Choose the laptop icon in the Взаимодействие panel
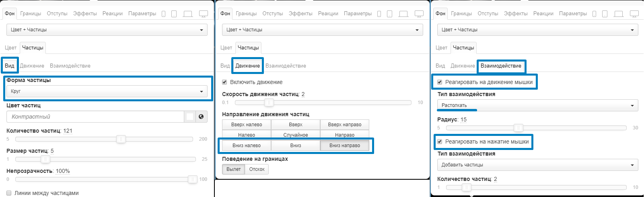Viewport: 644px width, 197px height. click(x=619, y=14)
